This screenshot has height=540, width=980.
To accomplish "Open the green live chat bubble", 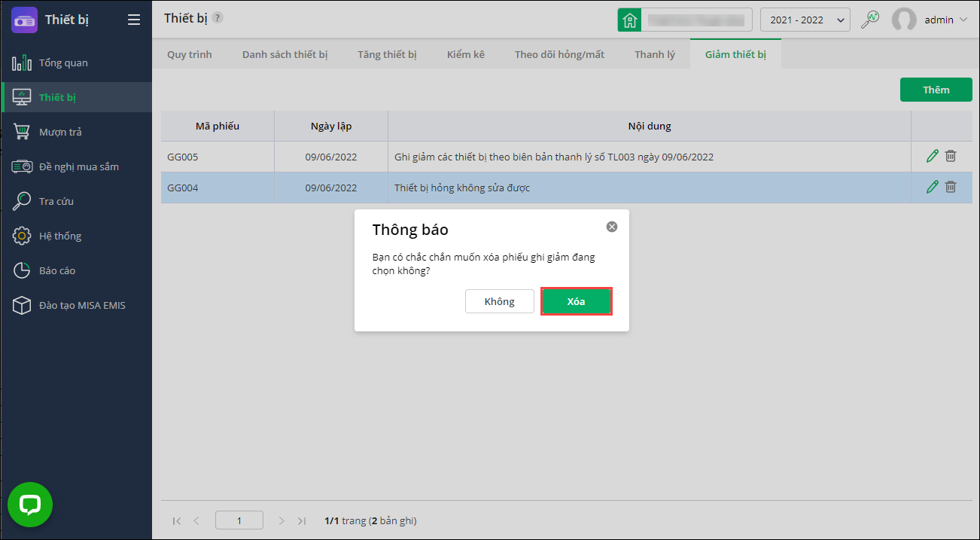I will [30, 505].
